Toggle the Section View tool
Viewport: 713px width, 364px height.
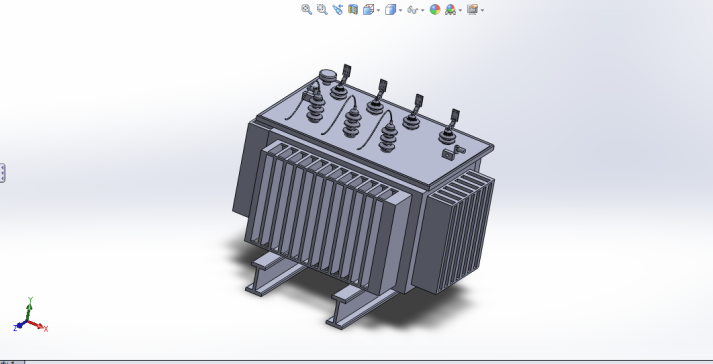pos(353,10)
